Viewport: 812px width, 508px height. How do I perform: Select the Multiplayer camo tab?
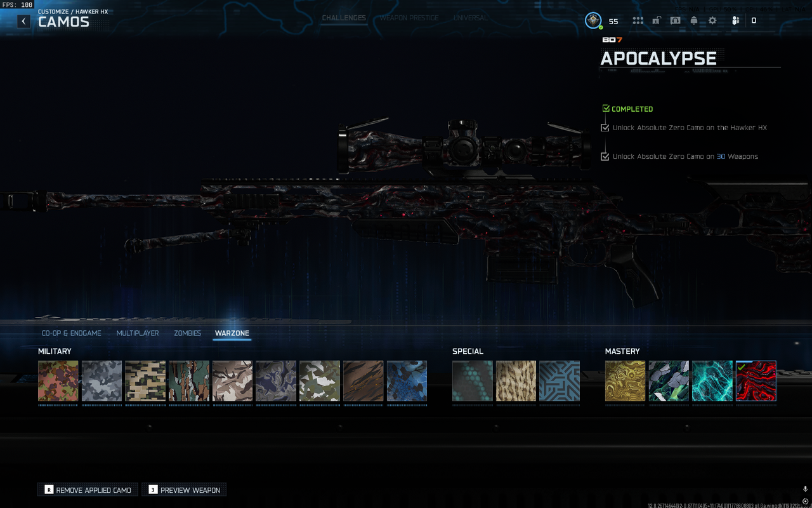tap(138, 333)
